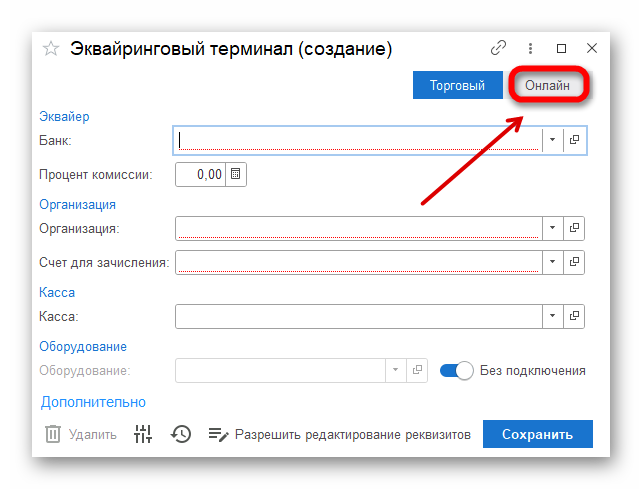This screenshot has width=642, height=489.
Task: Click into the Процент комиссии value field
Action: [x=201, y=174]
